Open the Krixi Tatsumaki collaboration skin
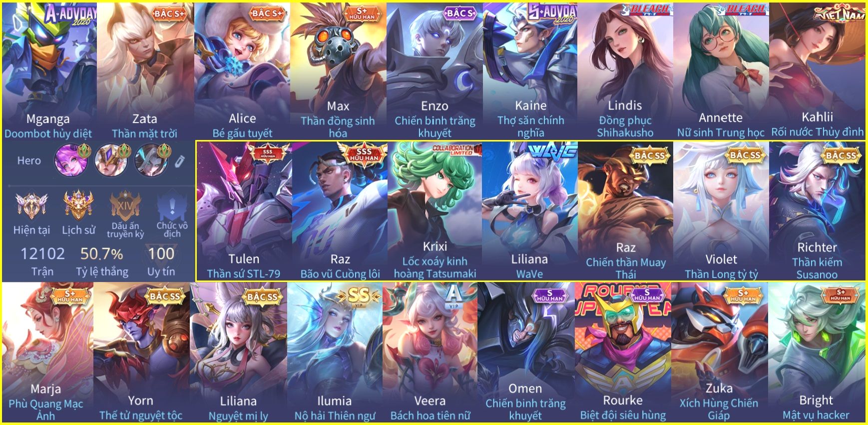This screenshot has width=868, height=425. click(434, 211)
